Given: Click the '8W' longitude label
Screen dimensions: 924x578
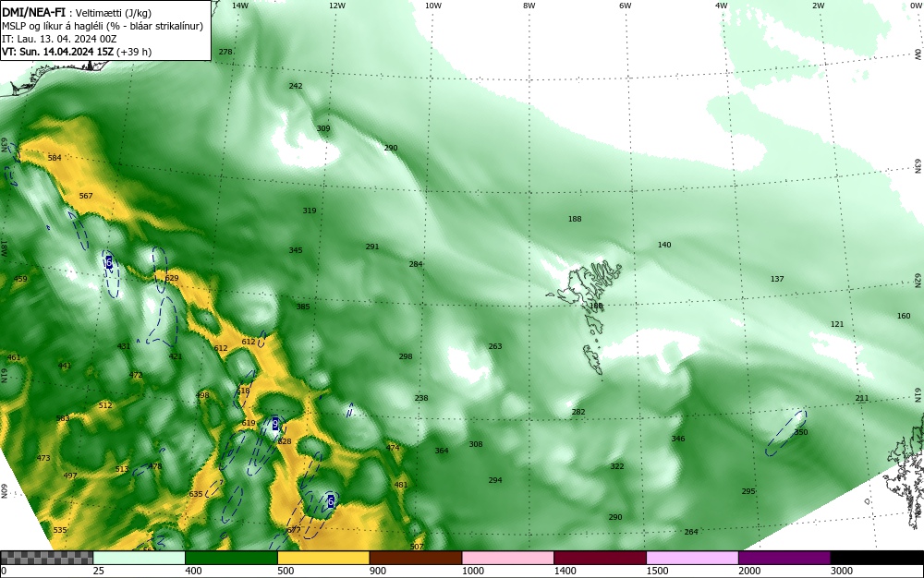Looking at the screenshot, I should tap(529, 6).
